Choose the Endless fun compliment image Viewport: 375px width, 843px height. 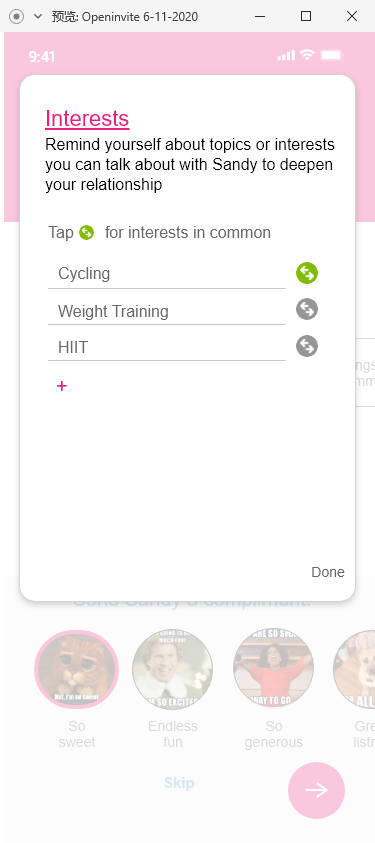172,669
